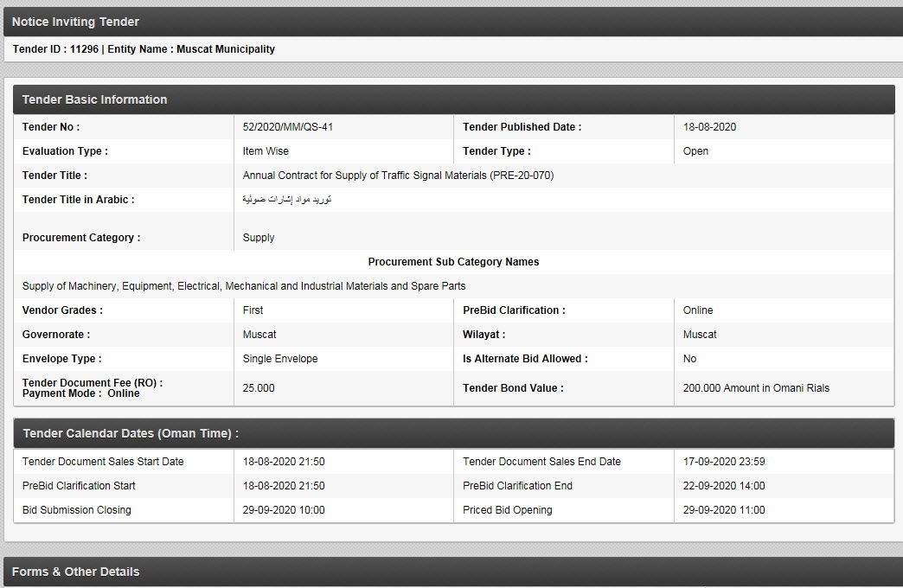Click the PreBid Clarification End date value
The height and width of the screenshot is (588, 903).
[724, 486]
